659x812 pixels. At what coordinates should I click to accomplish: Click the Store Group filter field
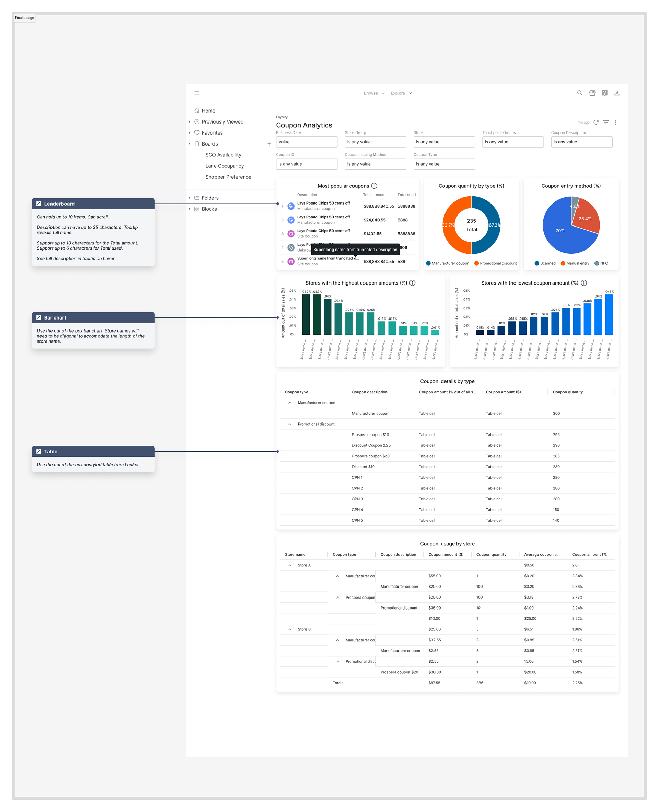pyautogui.click(x=375, y=142)
